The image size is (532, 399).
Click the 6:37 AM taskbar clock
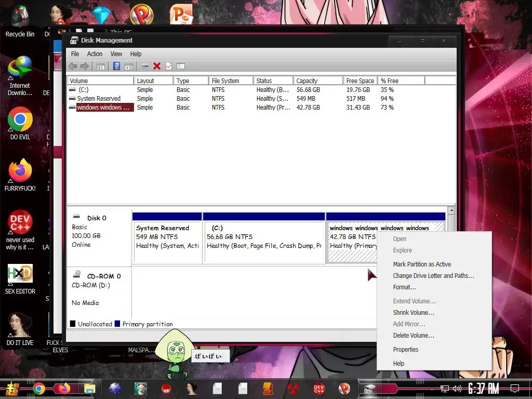(x=484, y=389)
